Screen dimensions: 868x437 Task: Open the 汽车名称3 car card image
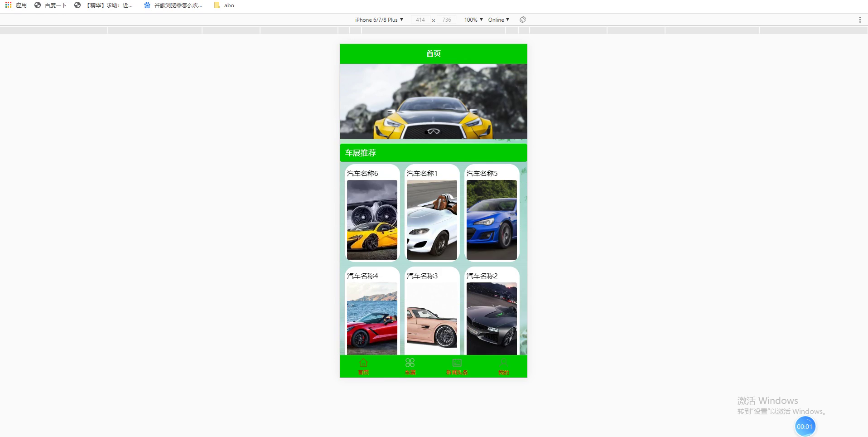click(x=432, y=319)
